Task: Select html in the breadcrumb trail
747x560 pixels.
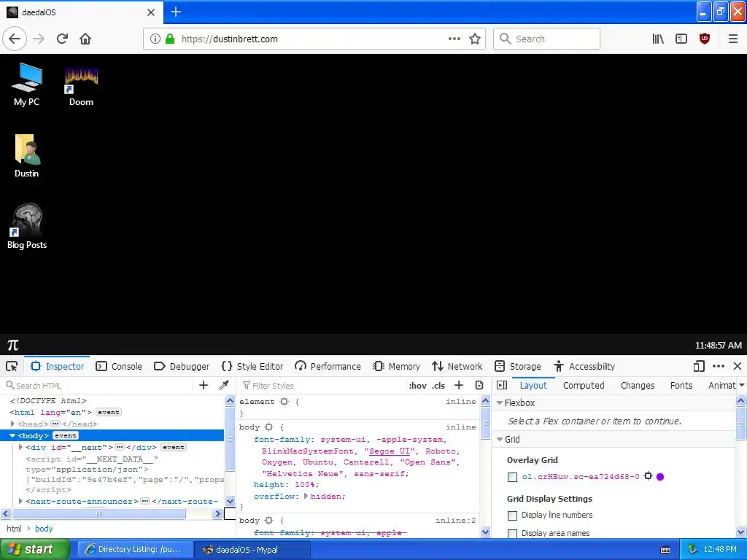Action: [x=14, y=529]
